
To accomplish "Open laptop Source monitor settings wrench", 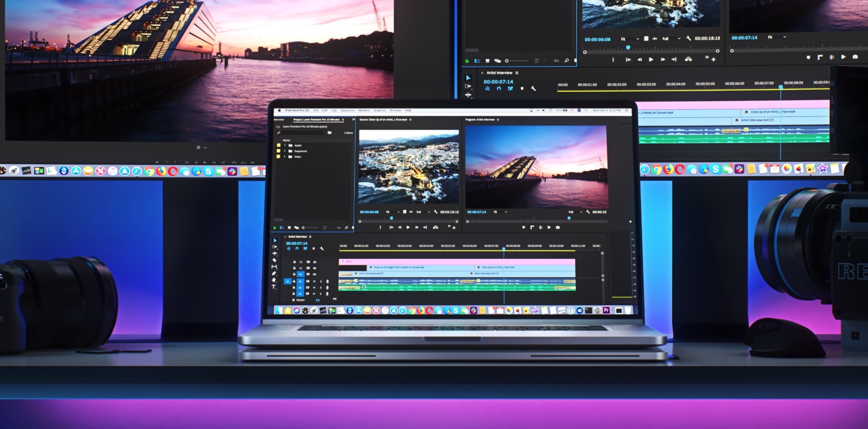I will [436, 212].
